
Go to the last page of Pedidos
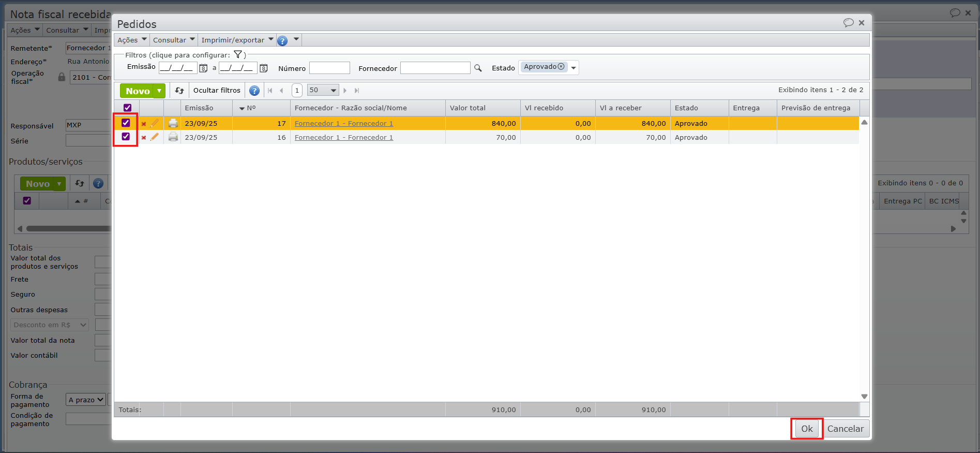[357, 91]
